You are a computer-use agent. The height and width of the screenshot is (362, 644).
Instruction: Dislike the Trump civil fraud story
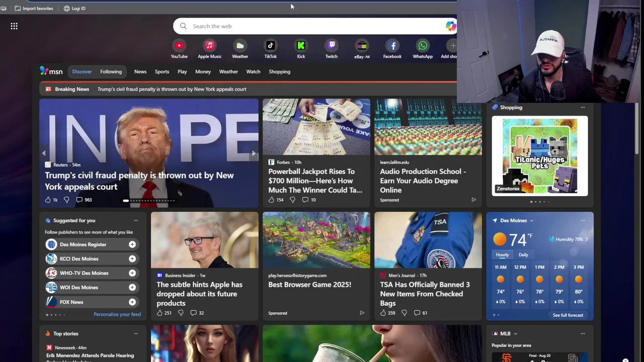pos(66,200)
